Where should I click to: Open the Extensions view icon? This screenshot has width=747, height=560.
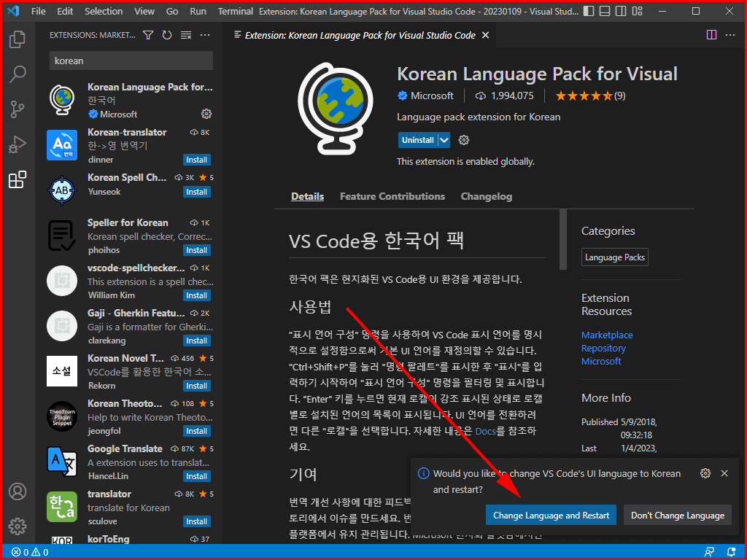(18, 179)
